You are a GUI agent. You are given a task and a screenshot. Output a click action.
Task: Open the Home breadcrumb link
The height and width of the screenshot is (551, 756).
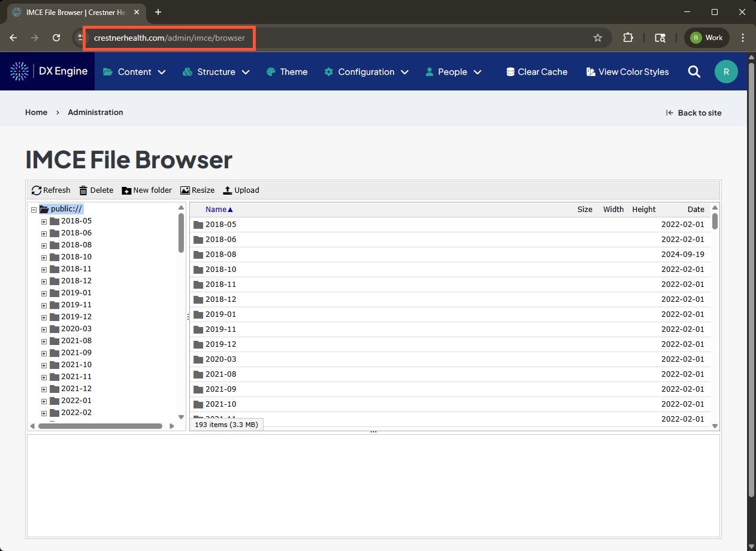coord(36,112)
